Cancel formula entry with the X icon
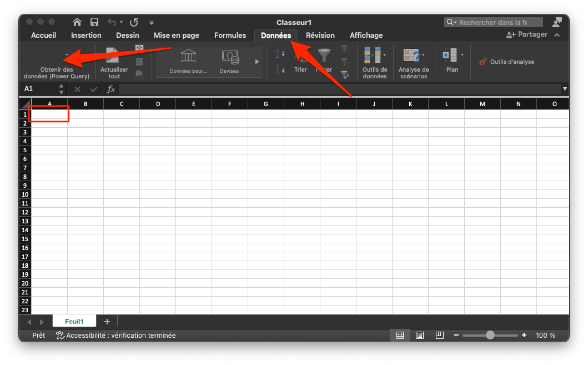The width and height of the screenshot is (588, 365). (x=77, y=89)
